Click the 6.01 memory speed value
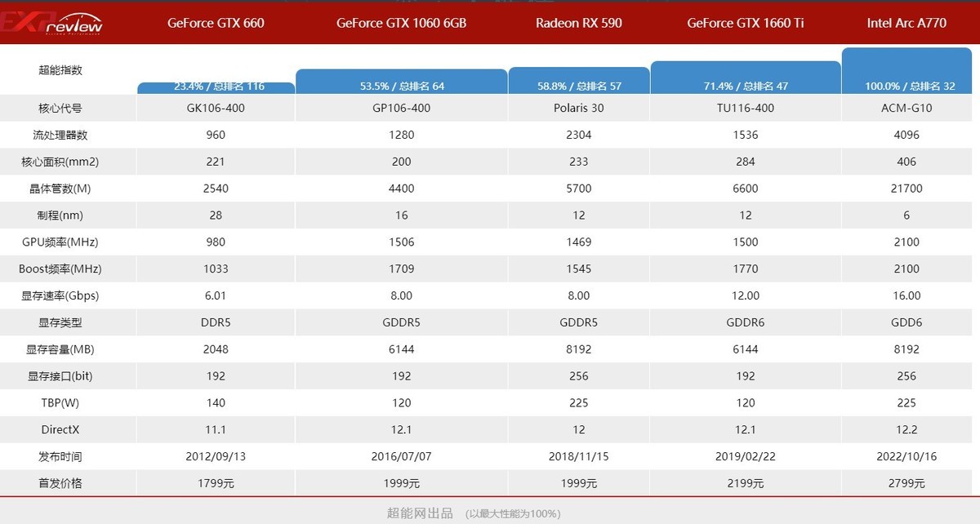 coord(216,295)
